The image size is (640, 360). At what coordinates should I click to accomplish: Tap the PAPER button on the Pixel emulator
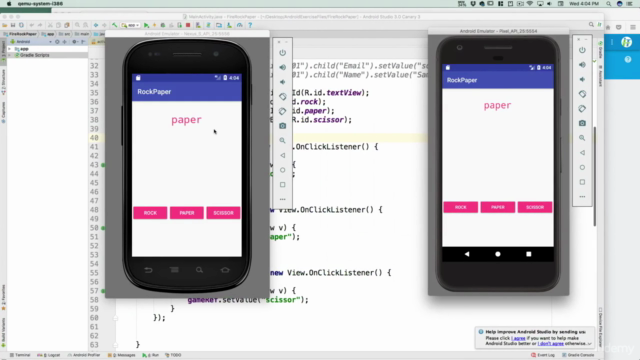tap(498, 207)
